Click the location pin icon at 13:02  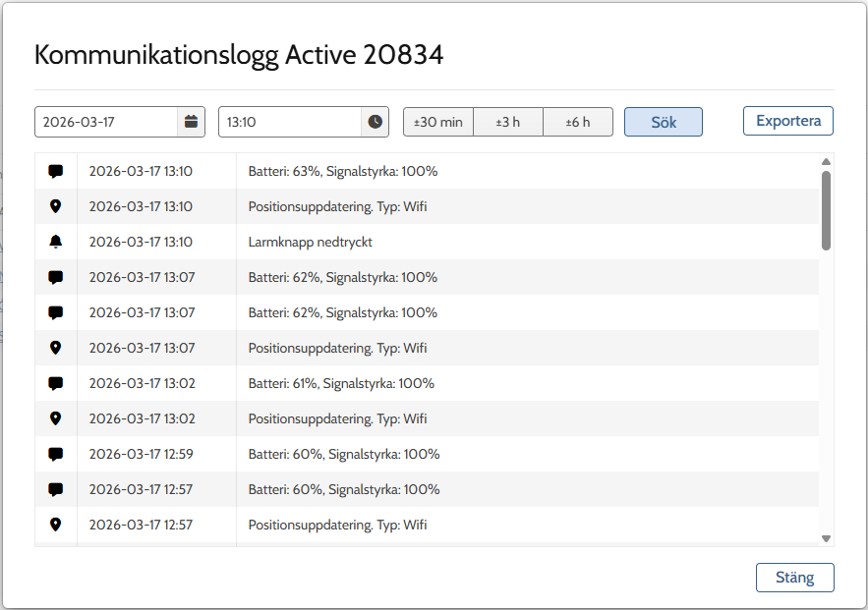click(55, 418)
